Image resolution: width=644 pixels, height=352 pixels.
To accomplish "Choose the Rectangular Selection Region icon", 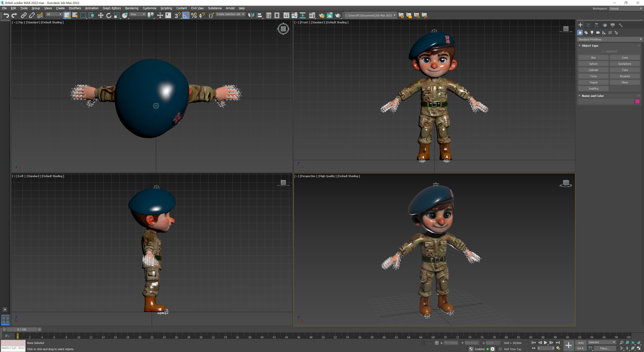I will [x=83, y=15].
